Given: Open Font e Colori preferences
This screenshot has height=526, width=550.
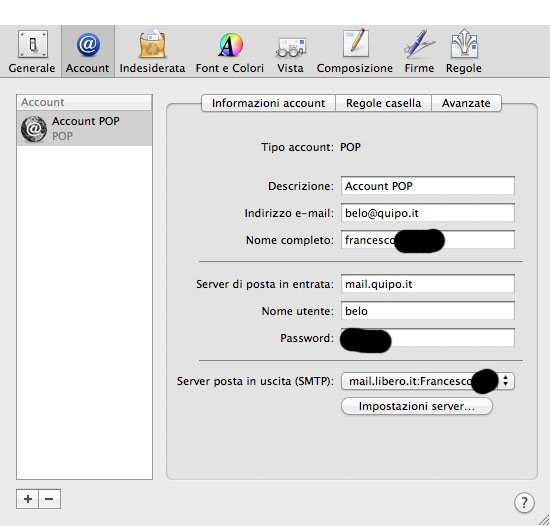Looking at the screenshot, I should pyautogui.click(x=230, y=52).
